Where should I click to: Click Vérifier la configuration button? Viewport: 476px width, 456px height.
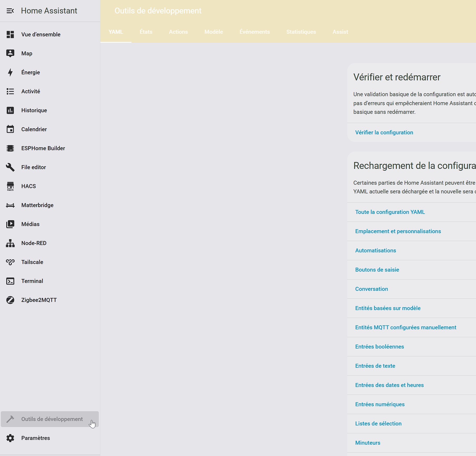pyautogui.click(x=384, y=133)
